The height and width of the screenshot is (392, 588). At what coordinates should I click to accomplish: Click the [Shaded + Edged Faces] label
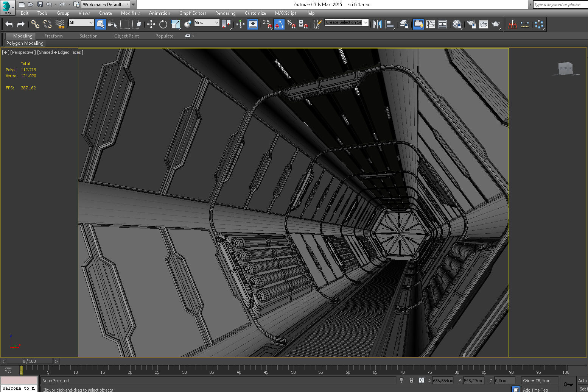point(60,52)
